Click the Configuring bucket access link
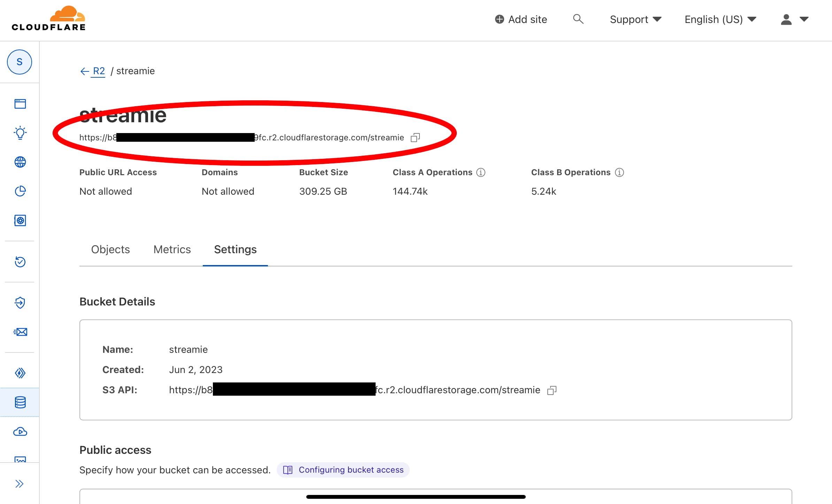This screenshot has width=832, height=504. [x=350, y=469]
